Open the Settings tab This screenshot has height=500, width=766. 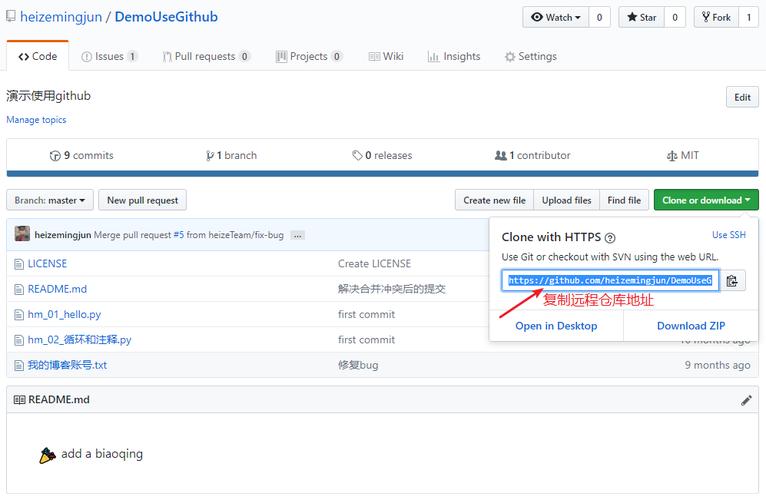(531, 57)
